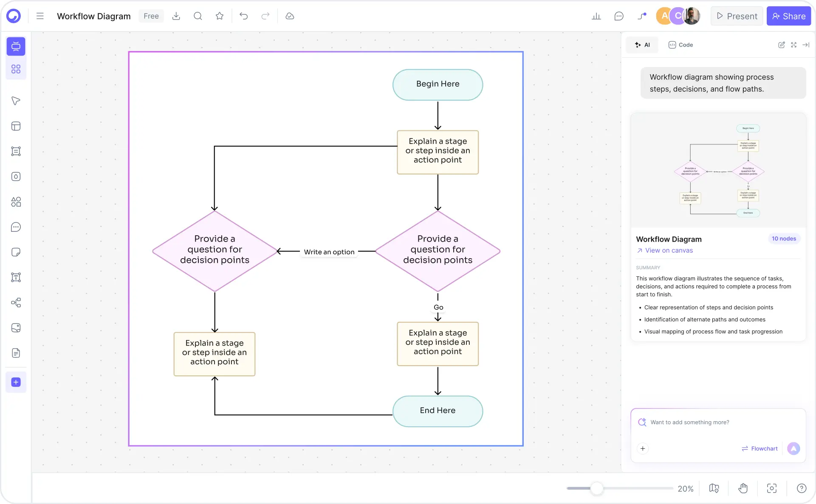
Task: Open the four-squares templates grid icon
Action: [16, 69]
